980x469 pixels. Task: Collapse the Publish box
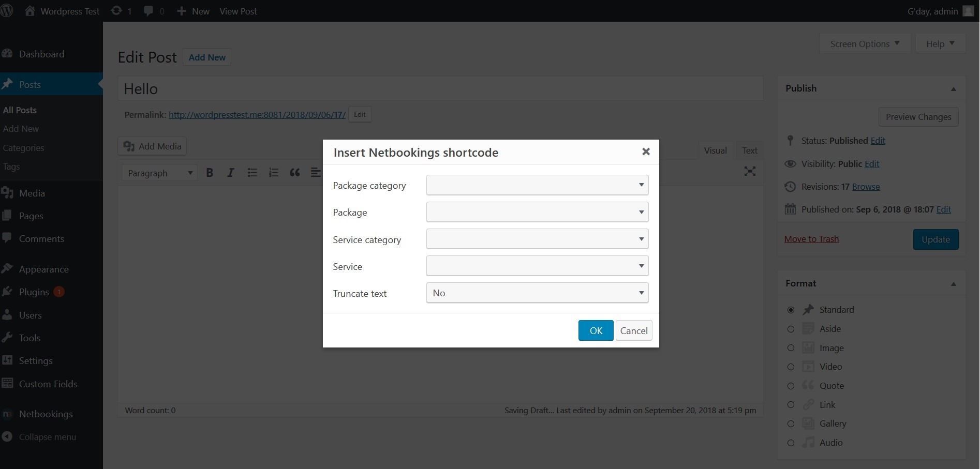953,89
